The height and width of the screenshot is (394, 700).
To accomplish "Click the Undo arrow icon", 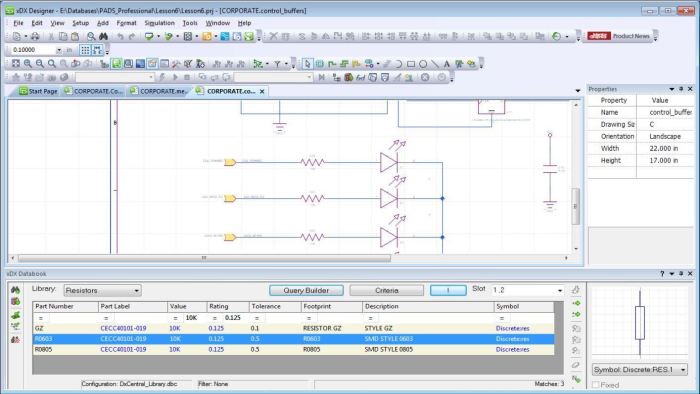I will tap(120, 36).
